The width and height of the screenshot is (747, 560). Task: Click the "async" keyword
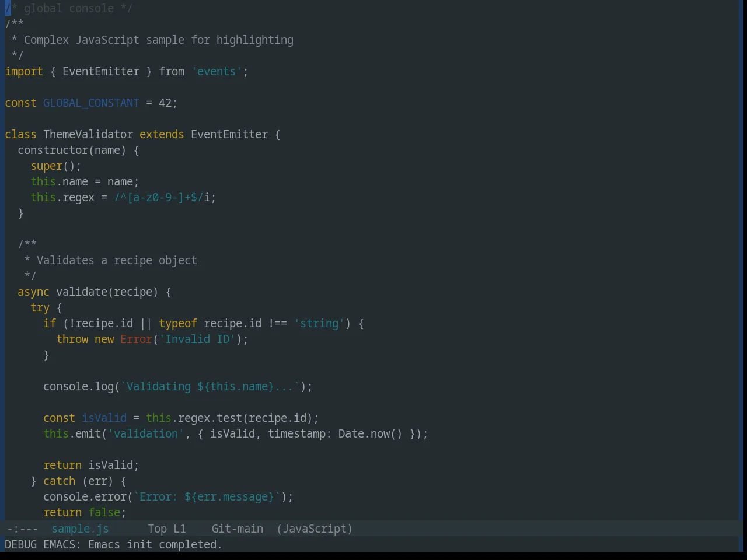pyautogui.click(x=33, y=292)
